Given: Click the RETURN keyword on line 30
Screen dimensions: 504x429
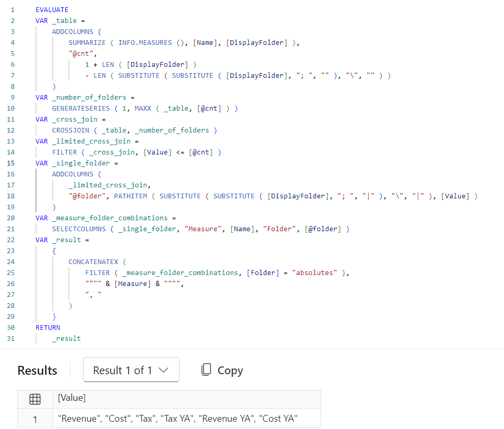Looking at the screenshot, I should point(48,328).
